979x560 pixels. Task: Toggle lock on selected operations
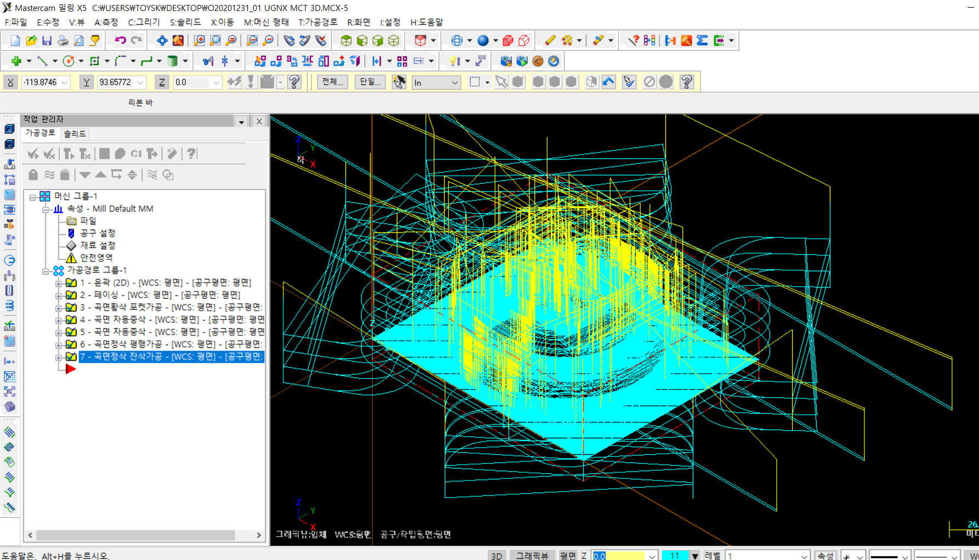[x=33, y=175]
